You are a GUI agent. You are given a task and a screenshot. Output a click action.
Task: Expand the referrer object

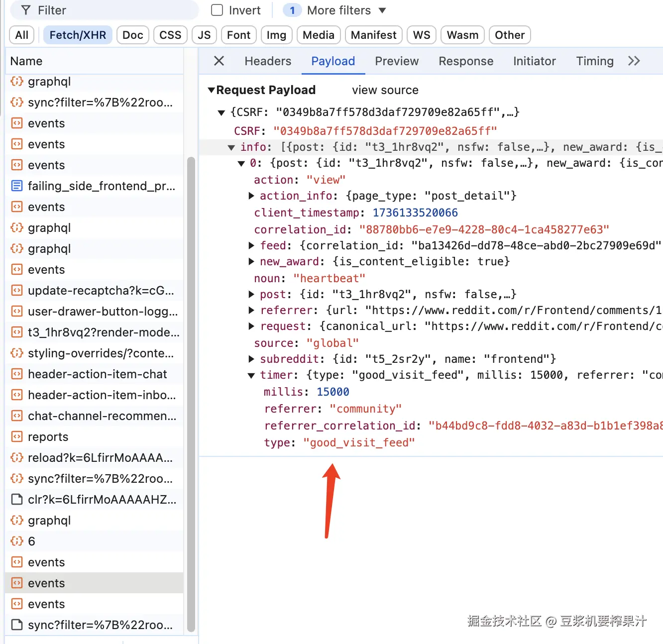click(x=251, y=311)
